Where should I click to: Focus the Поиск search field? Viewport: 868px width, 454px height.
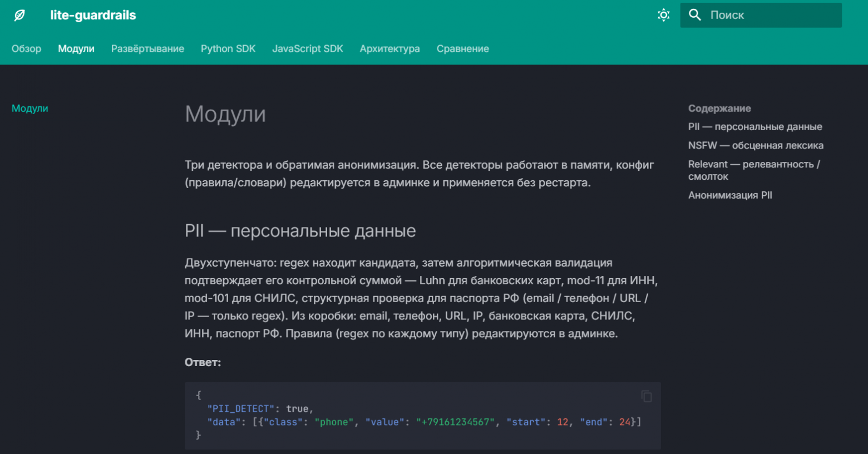761,15
